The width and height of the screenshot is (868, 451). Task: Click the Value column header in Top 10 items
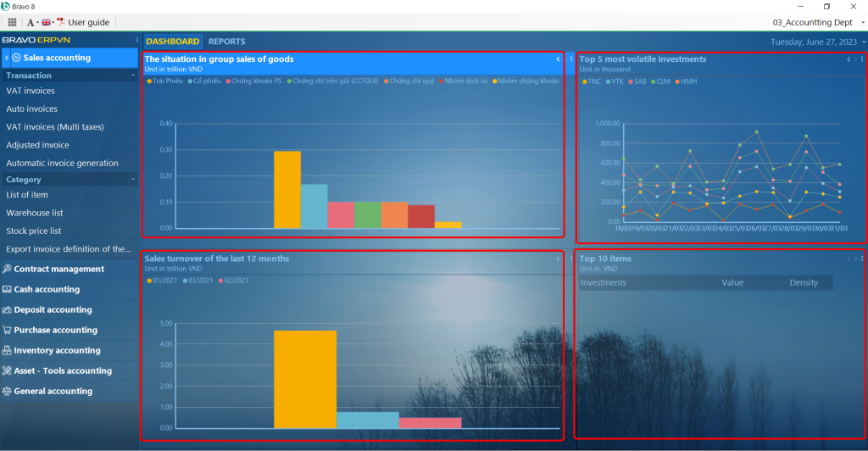coord(732,283)
